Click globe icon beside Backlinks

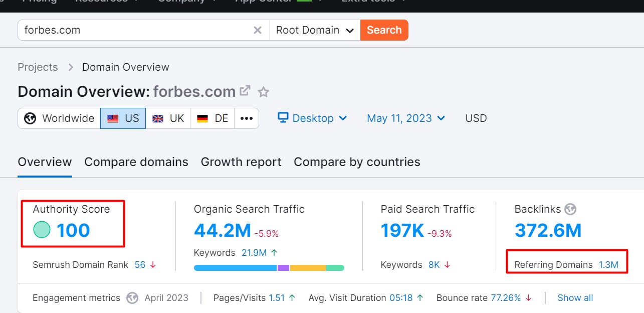click(570, 209)
